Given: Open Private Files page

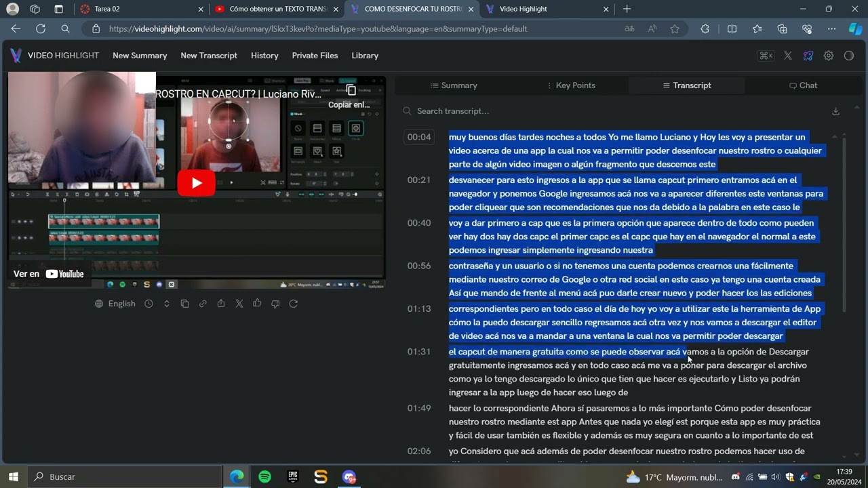Looking at the screenshot, I should pyautogui.click(x=315, y=56).
